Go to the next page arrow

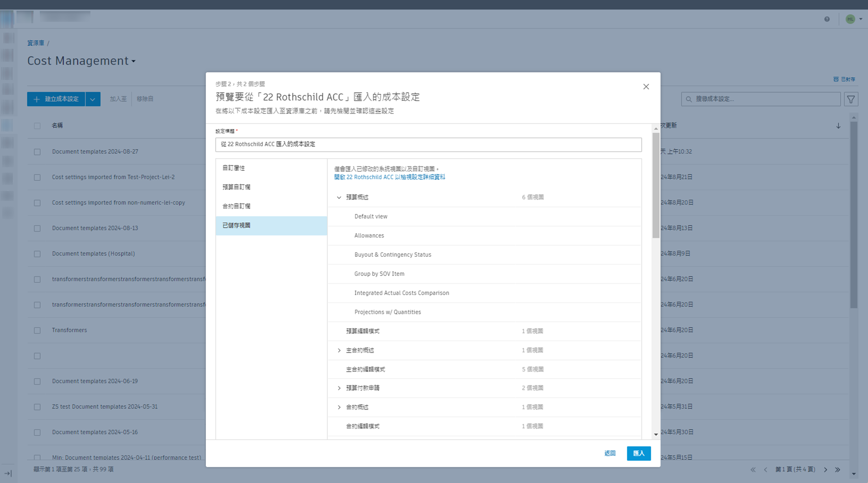click(x=825, y=470)
